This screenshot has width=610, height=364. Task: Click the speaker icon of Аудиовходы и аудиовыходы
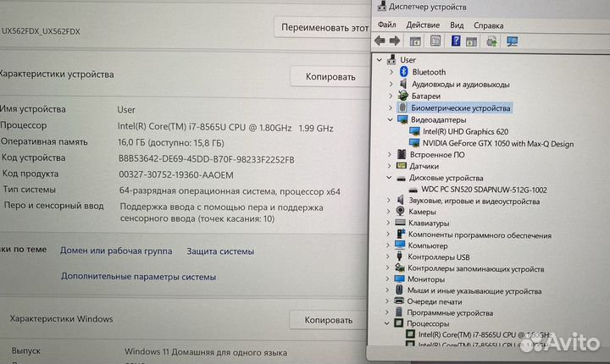[x=403, y=84]
